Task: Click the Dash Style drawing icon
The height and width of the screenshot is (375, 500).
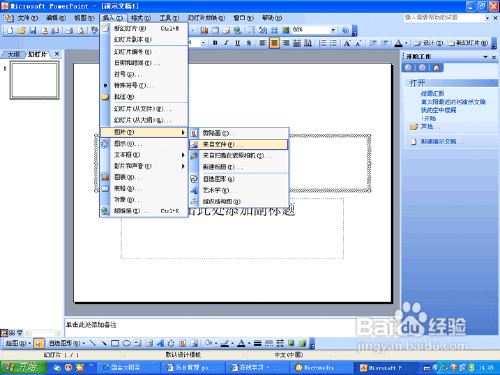Action: (269, 343)
